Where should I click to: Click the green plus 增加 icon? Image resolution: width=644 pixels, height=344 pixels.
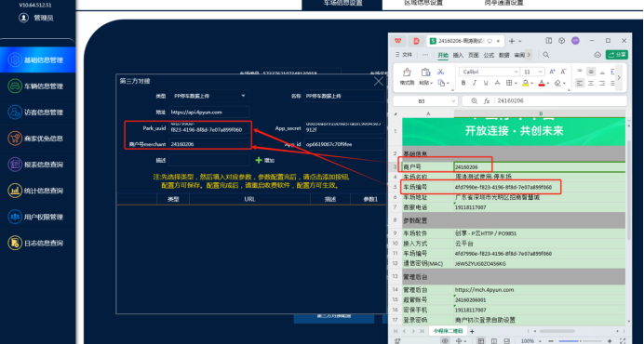(x=259, y=160)
